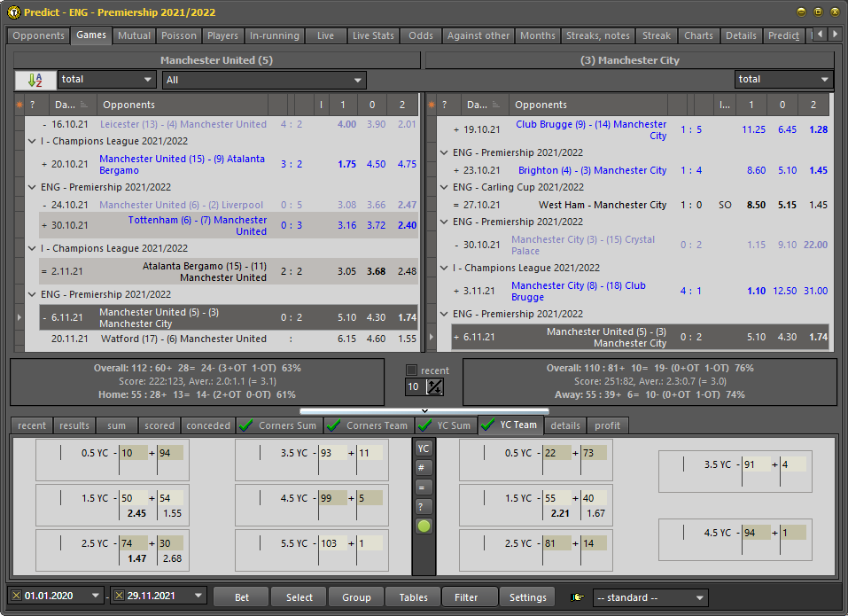Viewport: 848px width, 616px height.
Task: Click the scroll tabs right arrow
Action: [x=836, y=35]
